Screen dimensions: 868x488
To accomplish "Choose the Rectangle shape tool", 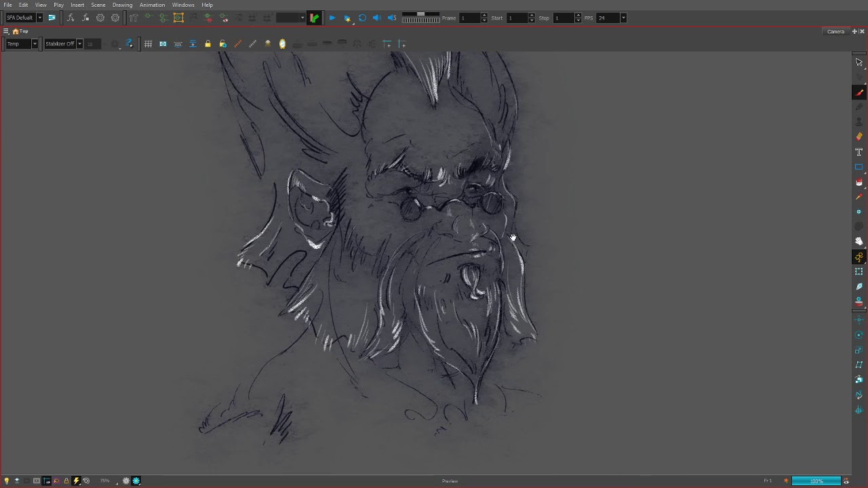I will point(859,167).
